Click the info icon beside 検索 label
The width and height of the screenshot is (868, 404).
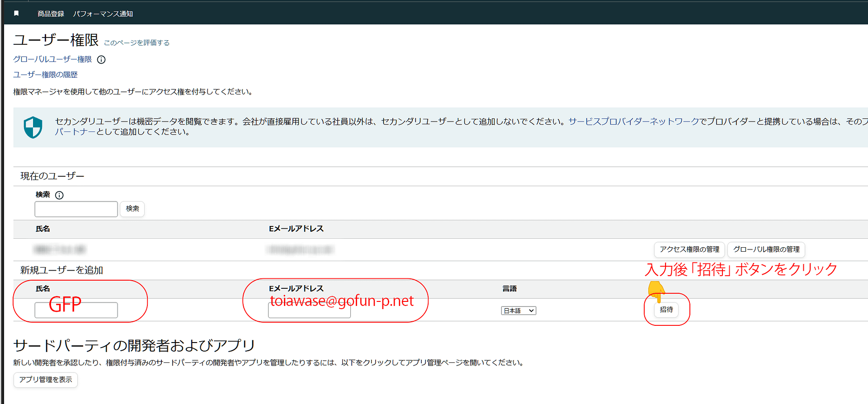pyautogui.click(x=59, y=195)
